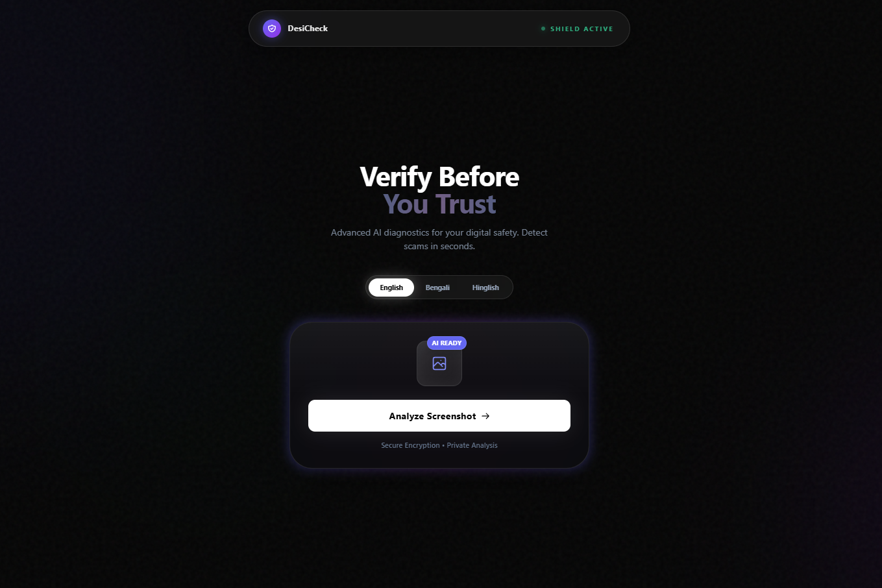This screenshot has height=588, width=882.
Task: Click the purple DesiCheck shield logo
Action: (x=272, y=29)
